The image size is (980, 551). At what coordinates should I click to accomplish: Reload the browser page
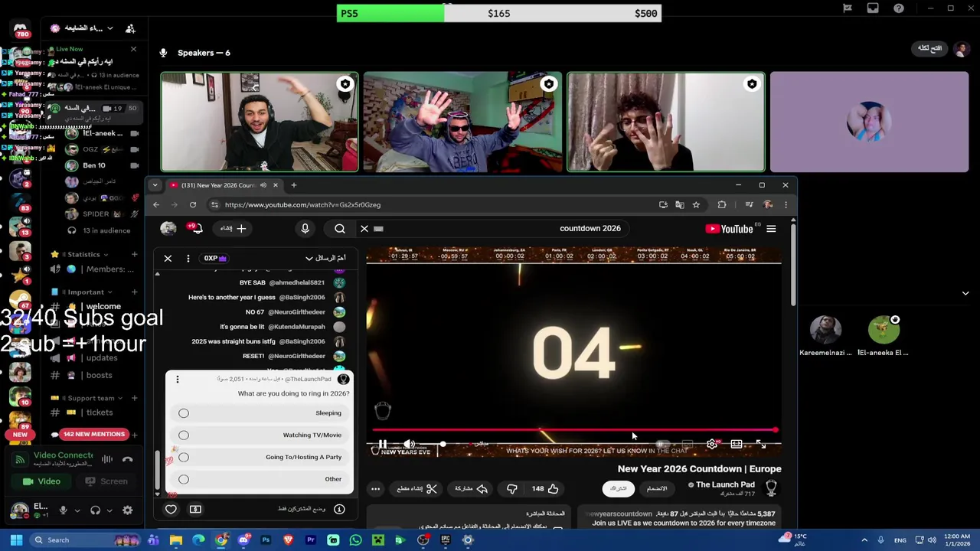pyautogui.click(x=193, y=204)
